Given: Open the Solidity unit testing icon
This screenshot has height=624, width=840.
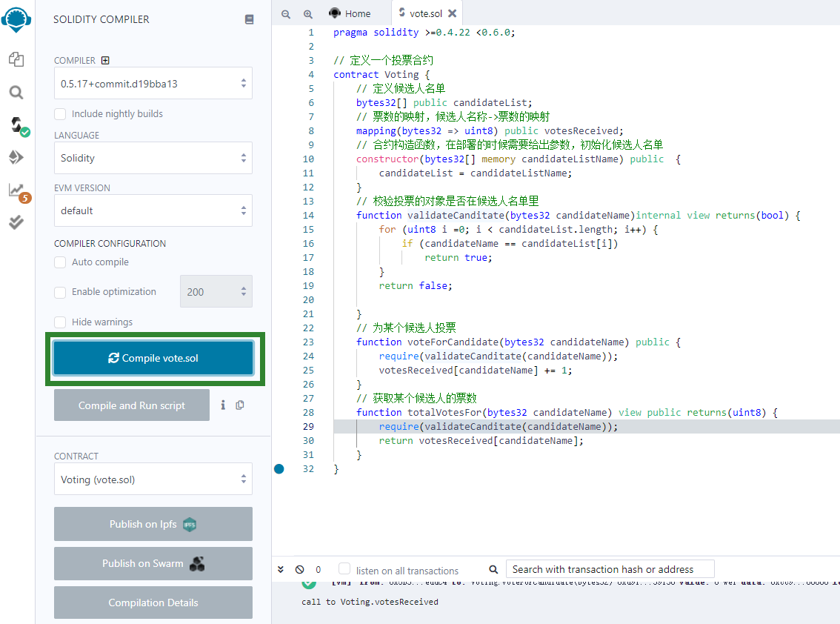Looking at the screenshot, I should tap(16, 222).
